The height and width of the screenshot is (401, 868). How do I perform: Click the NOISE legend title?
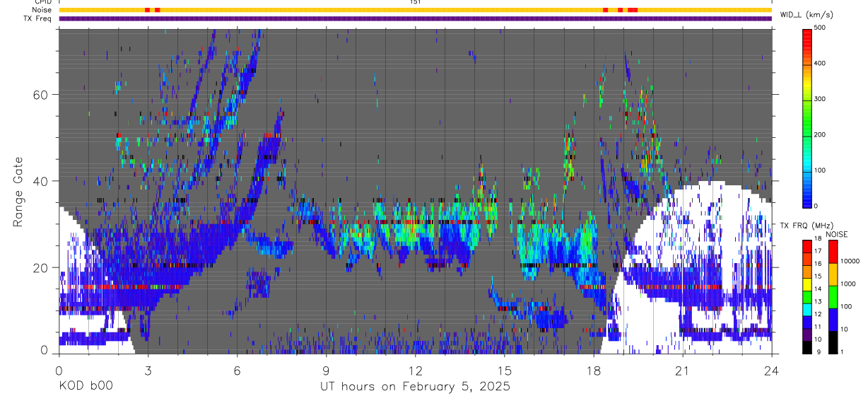838,234
